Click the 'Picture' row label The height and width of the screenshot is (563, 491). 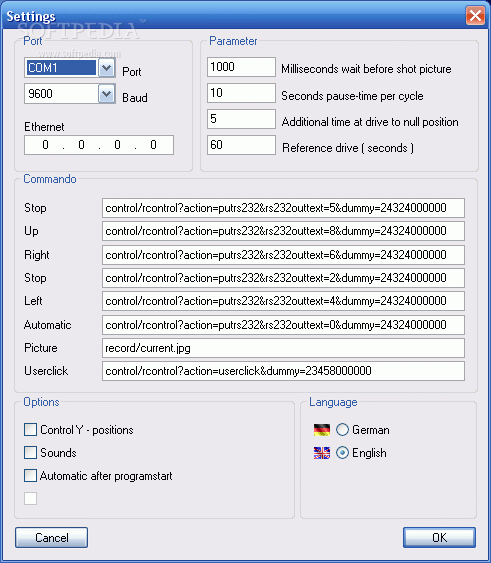41,348
